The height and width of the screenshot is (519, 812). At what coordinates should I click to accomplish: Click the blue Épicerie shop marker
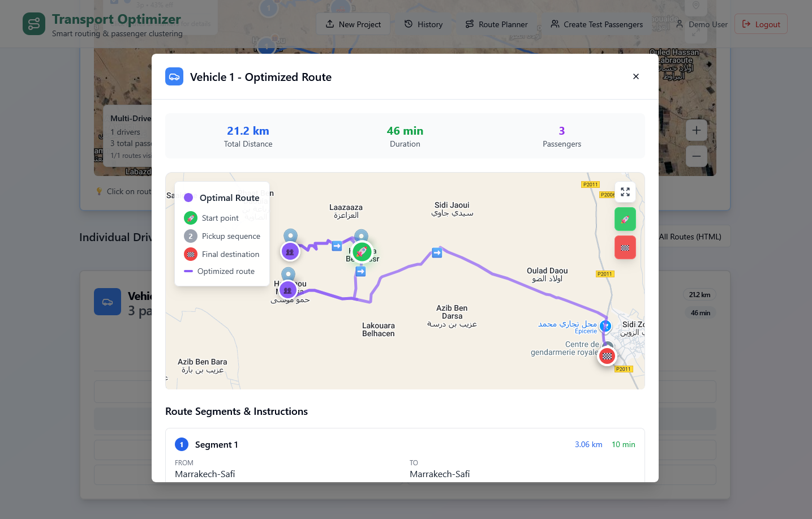605,326
